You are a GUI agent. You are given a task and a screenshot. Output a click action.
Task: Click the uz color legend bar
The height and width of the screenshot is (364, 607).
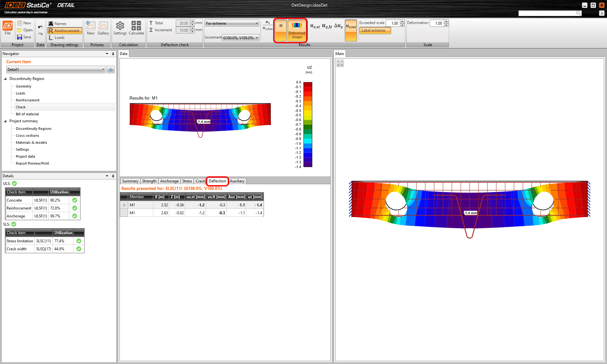[308, 124]
